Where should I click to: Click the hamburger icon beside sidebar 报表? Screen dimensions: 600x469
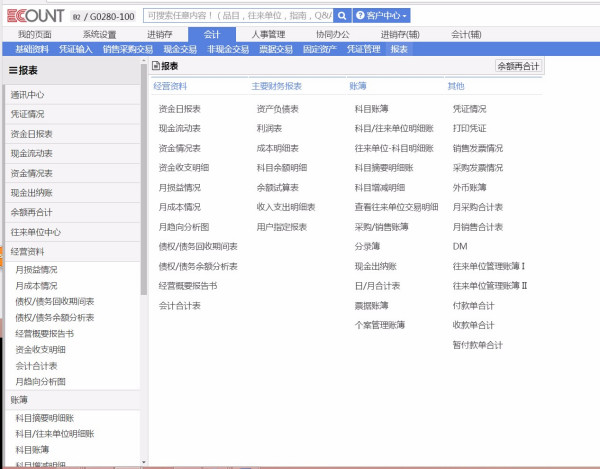coord(13,71)
